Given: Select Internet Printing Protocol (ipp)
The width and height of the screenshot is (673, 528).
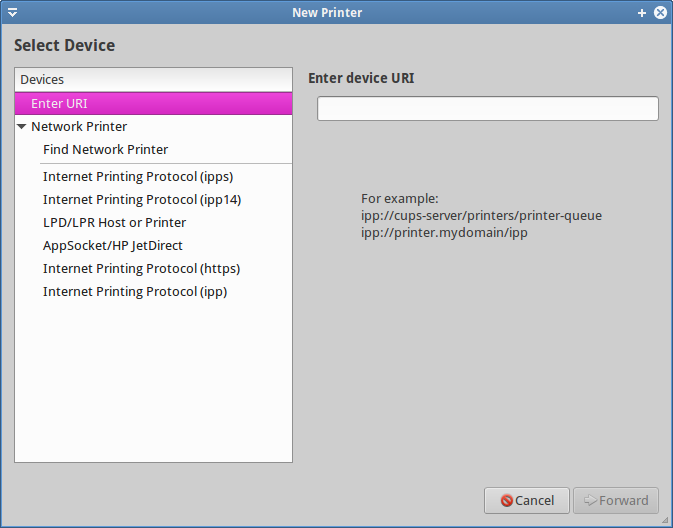Looking at the screenshot, I should (x=135, y=292).
